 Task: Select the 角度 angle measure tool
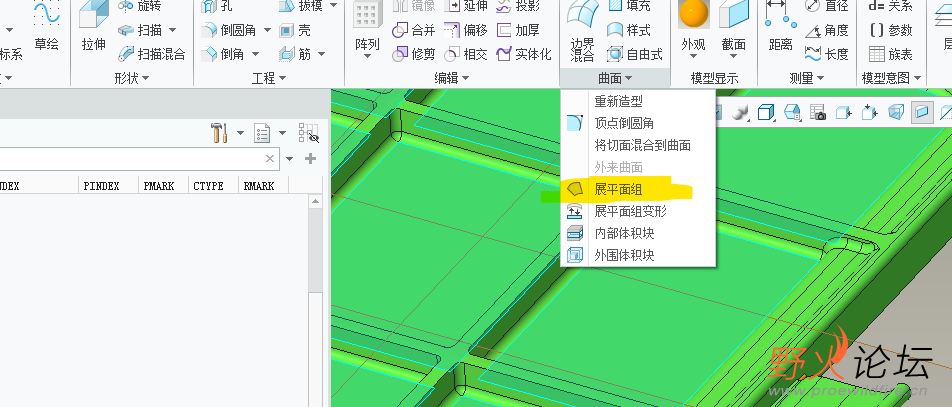[827, 30]
